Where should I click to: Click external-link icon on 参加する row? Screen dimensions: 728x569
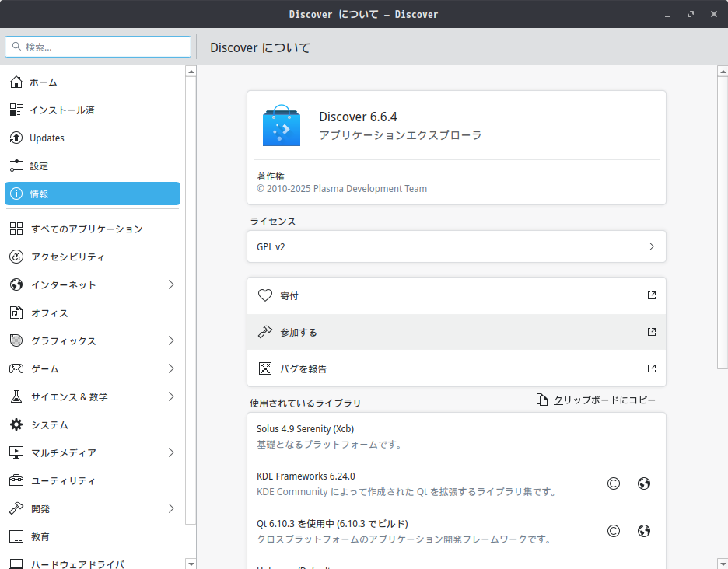[x=652, y=331]
